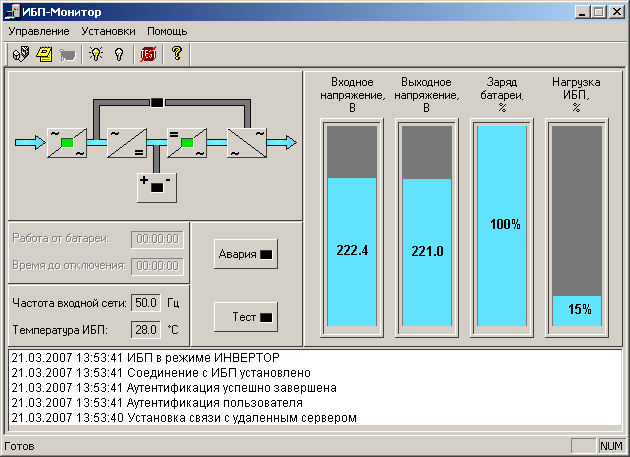Click the battery block in the UPS diagram
This screenshot has width=630, height=457.
pyautogui.click(x=156, y=186)
